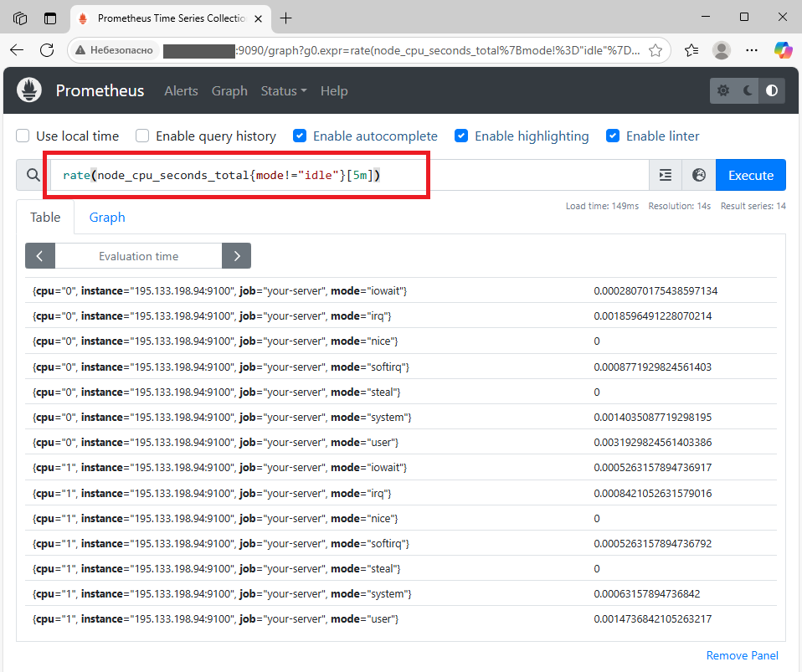Enable query history checkbox

(x=142, y=136)
